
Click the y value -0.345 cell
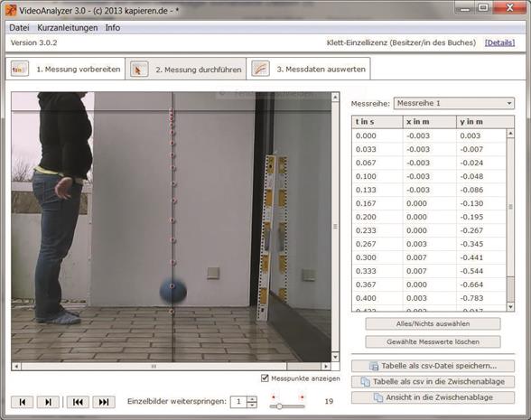481,244
